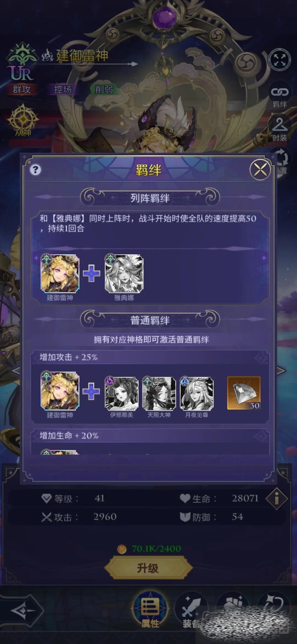Tap the 群攻 tag label
Image resolution: width=297 pixels, height=644 pixels.
(x=22, y=89)
